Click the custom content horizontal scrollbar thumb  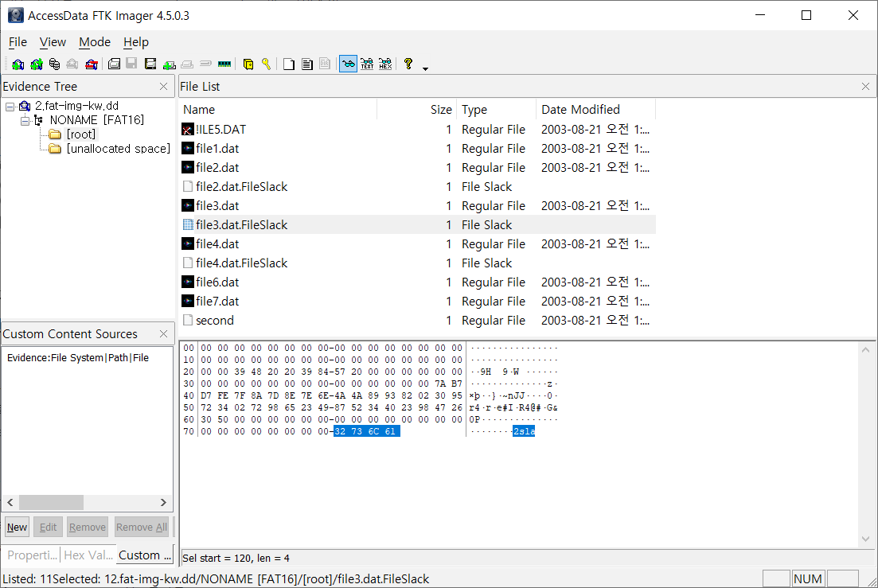click(x=51, y=502)
